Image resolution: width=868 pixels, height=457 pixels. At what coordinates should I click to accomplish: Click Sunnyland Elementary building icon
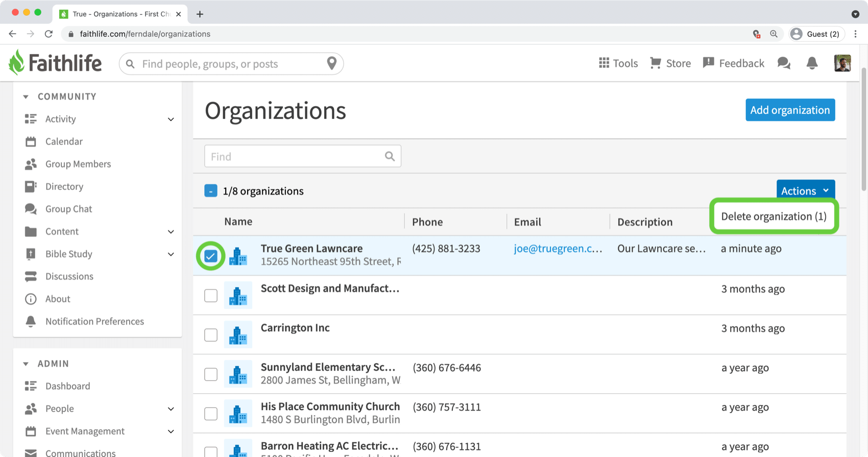tap(238, 374)
